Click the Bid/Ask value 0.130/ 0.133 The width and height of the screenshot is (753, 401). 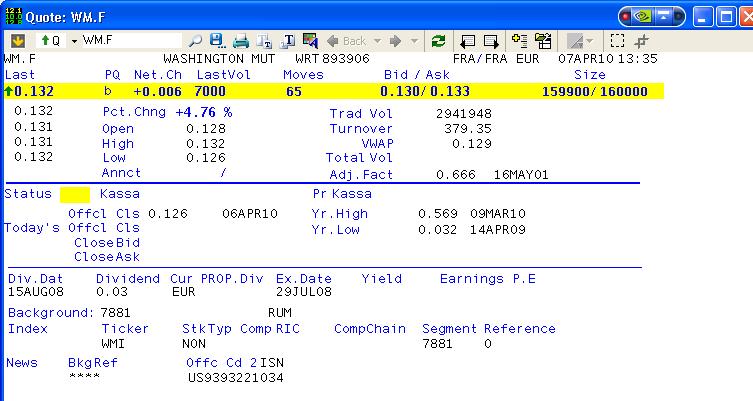(x=425, y=91)
